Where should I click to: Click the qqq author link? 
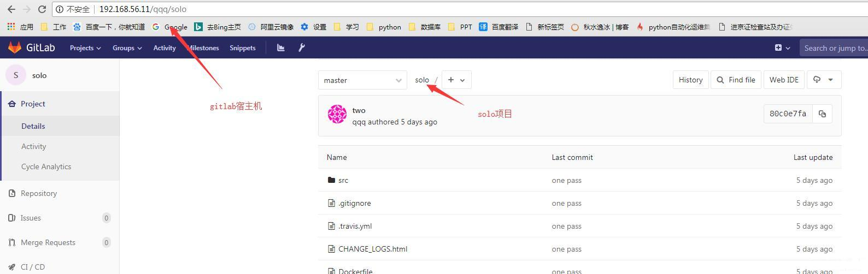[x=359, y=122]
